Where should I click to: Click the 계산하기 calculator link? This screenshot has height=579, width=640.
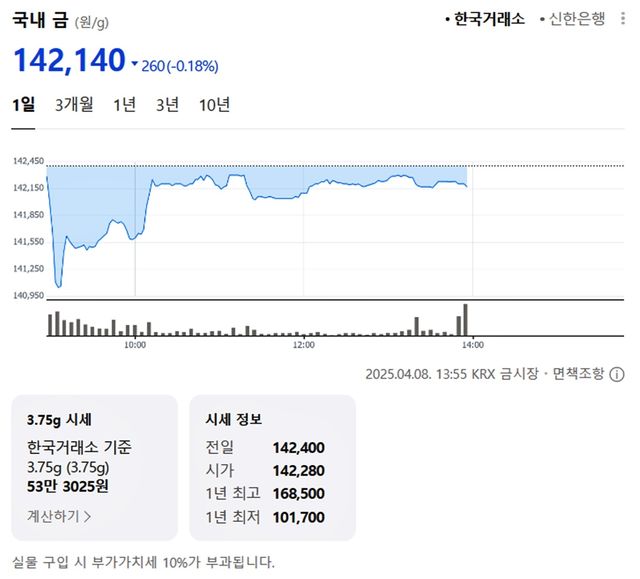(x=59, y=517)
